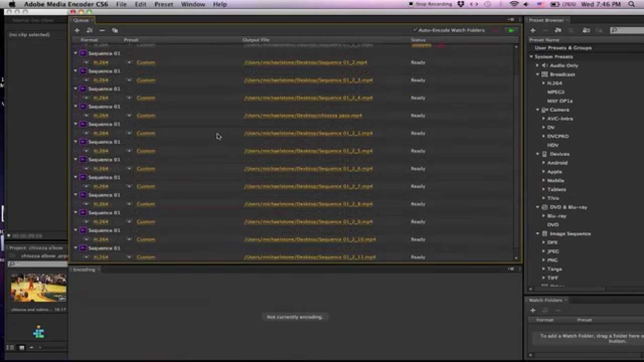Open output path Sequence 01_2_3.mp4
The height and width of the screenshot is (362, 644).
pyautogui.click(x=308, y=80)
